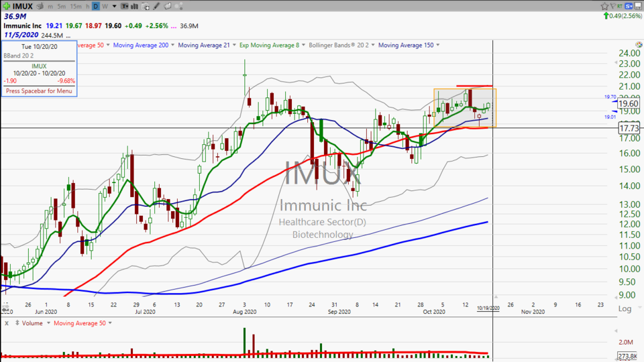
Task: Open Moving Average 50 price plot dropdown
Action: click(108, 45)
